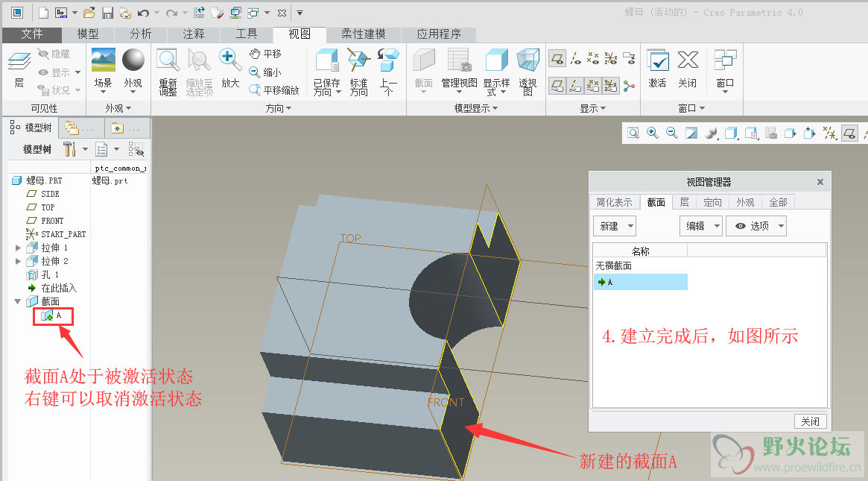
Task: Select the Zoom Out (缩小) tool
Action: click(x=265, y=72)
